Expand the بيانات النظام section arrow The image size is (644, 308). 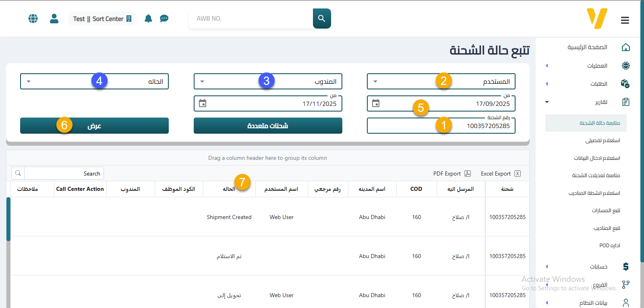coord(547,303)
